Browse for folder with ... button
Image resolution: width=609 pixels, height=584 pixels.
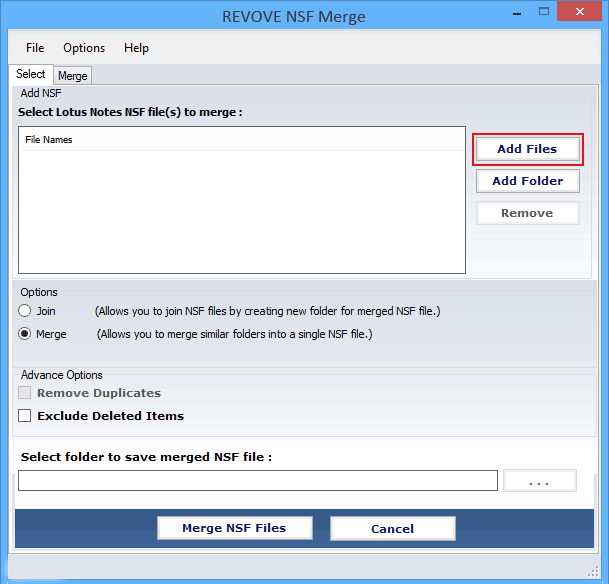(539, 481)
